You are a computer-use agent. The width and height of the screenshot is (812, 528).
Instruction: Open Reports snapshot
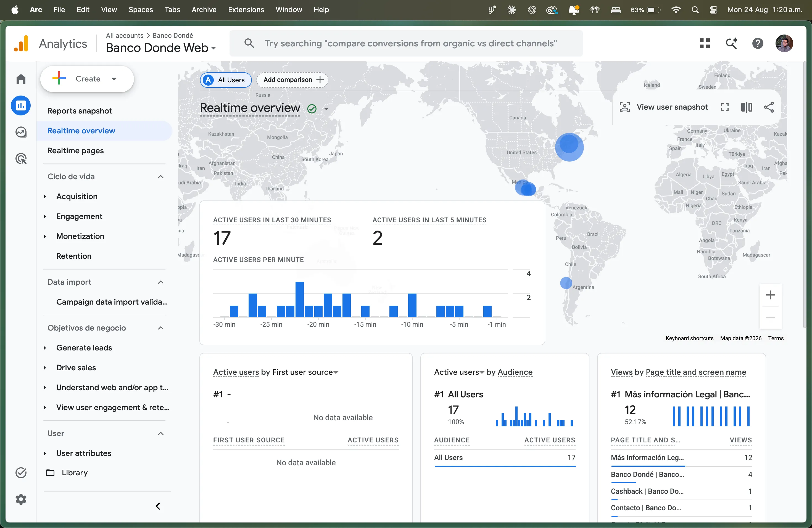(x=80, y=110)
